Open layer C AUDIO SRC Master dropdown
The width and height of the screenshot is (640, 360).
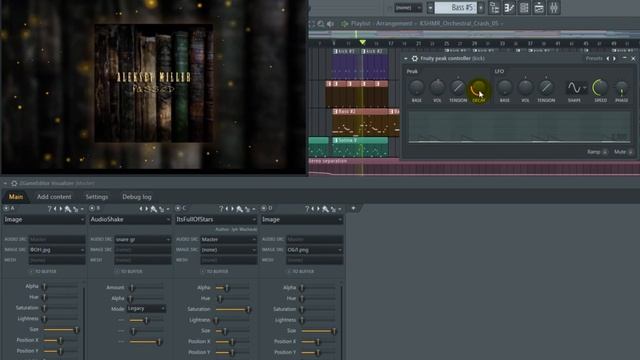[x=229, y=239]
